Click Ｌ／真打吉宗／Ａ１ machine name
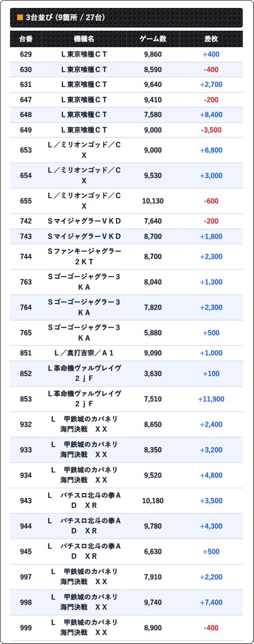 click(x=84, y=353)
